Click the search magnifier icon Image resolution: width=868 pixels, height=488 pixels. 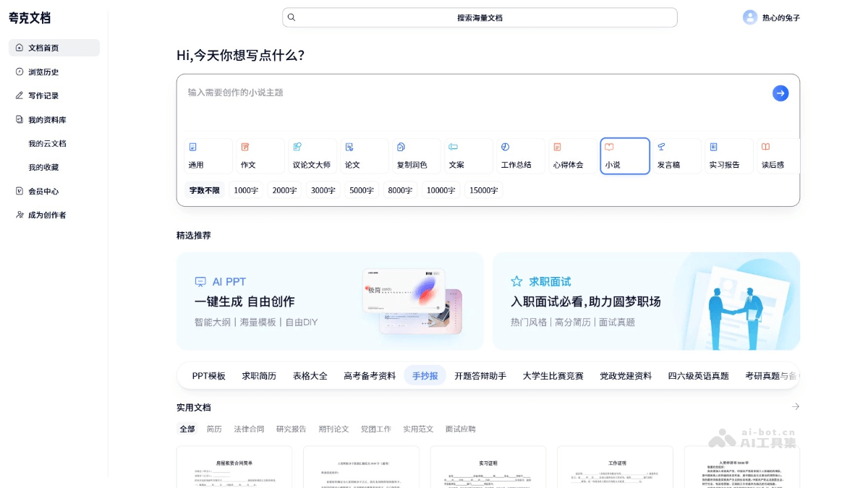pyautogui.click(x=292, y=17)
